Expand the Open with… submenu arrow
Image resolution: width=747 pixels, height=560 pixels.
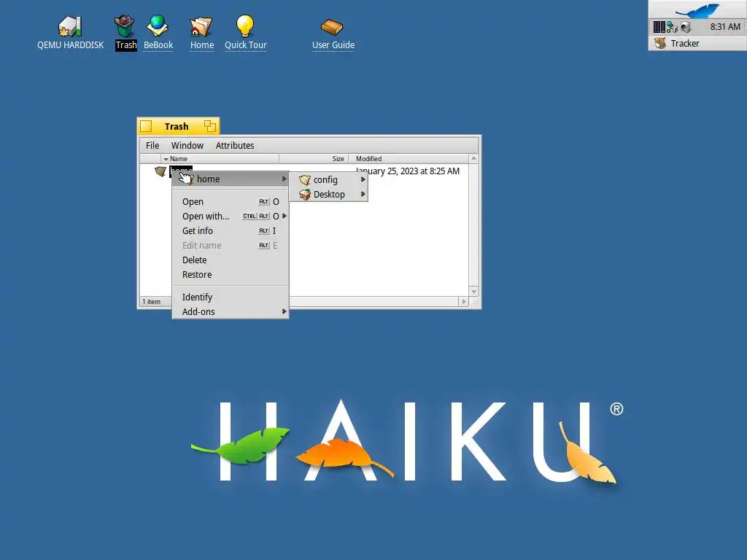pyautogui.click(x=284, y=216)
